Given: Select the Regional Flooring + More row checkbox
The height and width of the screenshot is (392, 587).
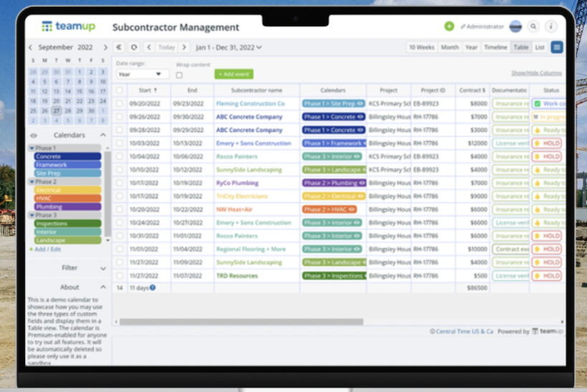Looking at the screenshot, I should (x=120, y=249).
